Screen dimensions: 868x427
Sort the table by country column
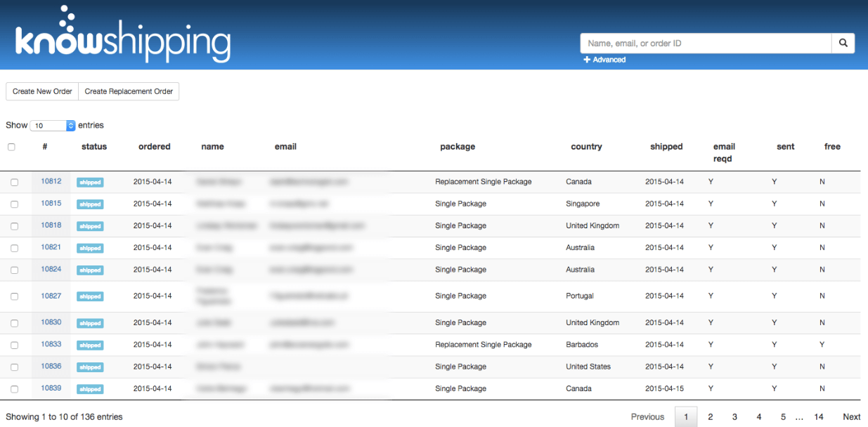(x=586, y=147)
